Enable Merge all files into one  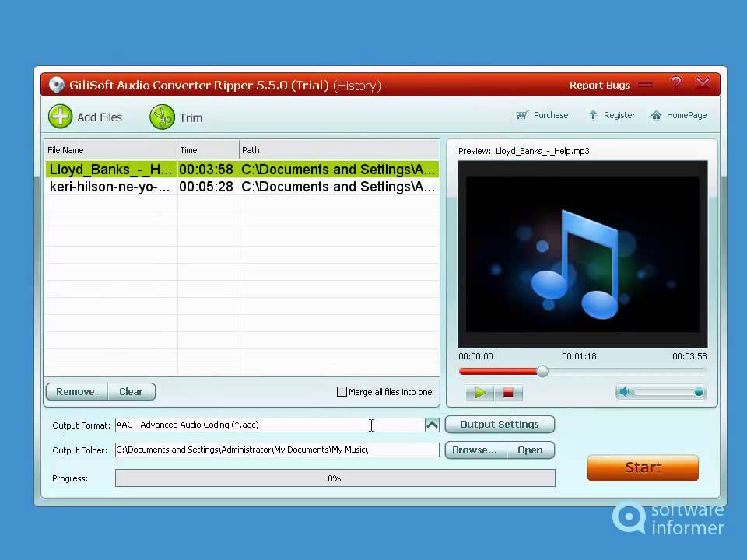point(342,391)
